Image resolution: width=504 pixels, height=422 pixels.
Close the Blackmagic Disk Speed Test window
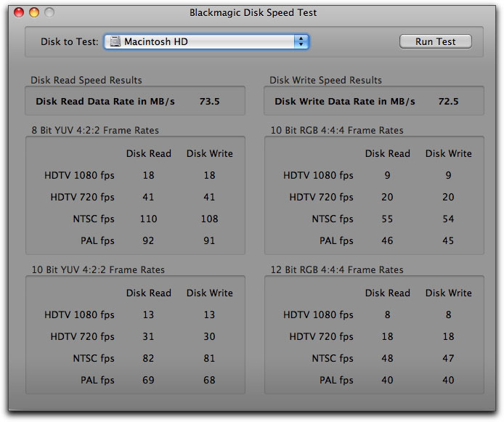[19, 12]
